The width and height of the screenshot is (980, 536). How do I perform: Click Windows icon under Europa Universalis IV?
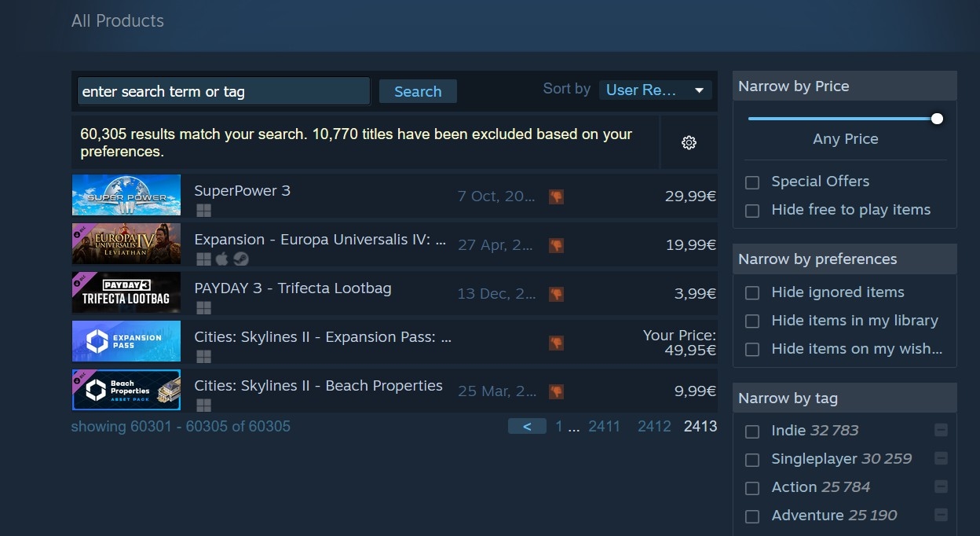203,259
